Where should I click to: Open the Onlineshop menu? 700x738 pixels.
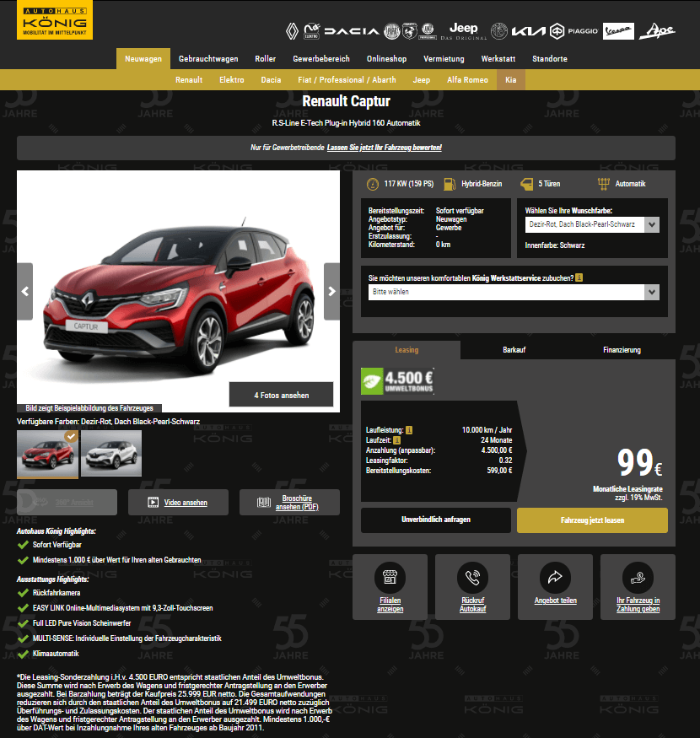(386, 59)
